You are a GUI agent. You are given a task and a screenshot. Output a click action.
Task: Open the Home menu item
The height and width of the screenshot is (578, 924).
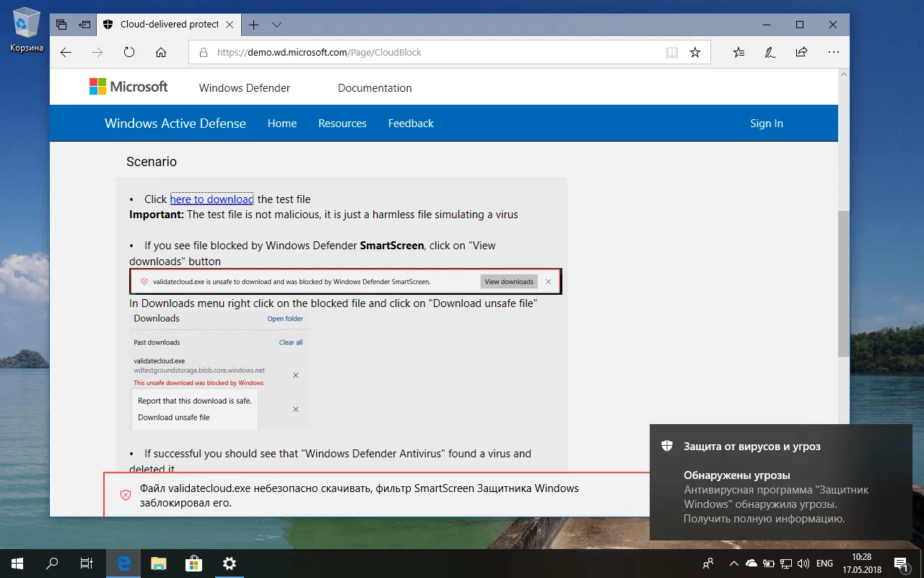coord(282,124)
